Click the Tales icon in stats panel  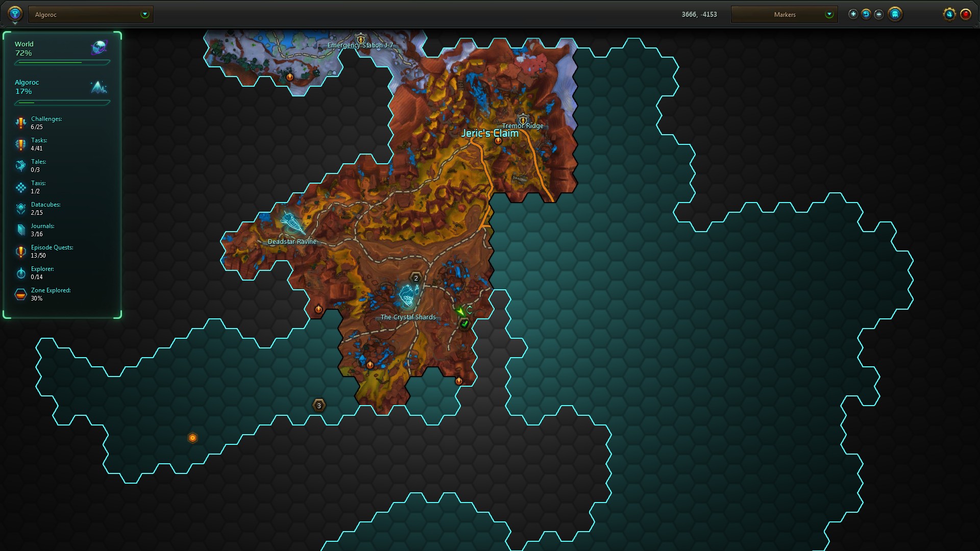pyautogui.click(x=20, y=166)
